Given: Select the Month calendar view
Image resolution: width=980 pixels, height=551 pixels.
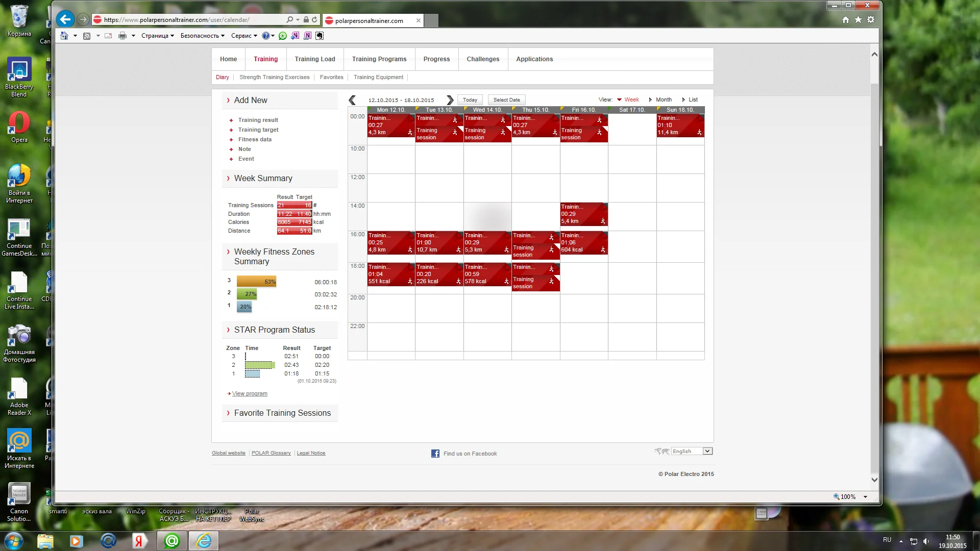Looking at the screenshot, I should (x=664, y=100).
